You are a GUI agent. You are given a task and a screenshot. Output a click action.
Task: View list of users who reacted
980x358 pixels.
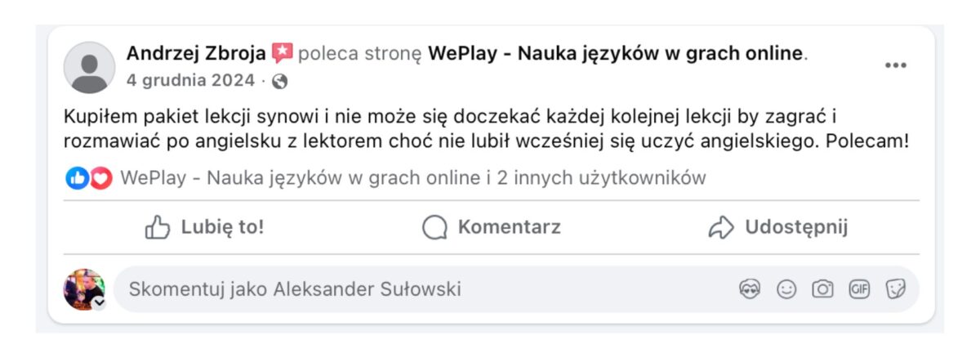[x=412, y=178]
